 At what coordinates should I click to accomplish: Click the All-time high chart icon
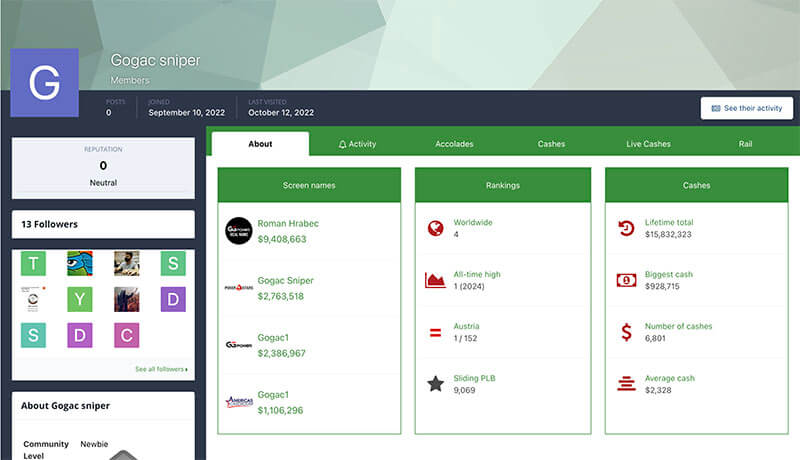coord(435,280)
